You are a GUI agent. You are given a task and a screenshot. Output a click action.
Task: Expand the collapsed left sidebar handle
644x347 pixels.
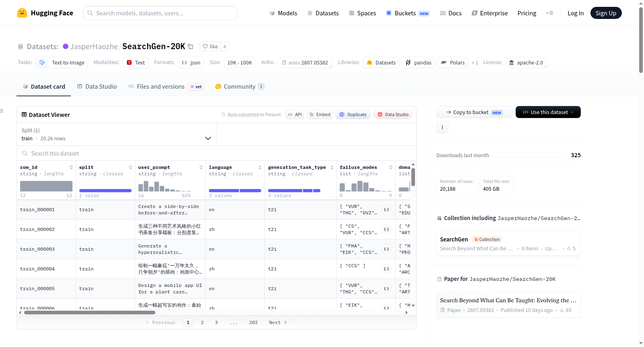click(x=2, y=111)
